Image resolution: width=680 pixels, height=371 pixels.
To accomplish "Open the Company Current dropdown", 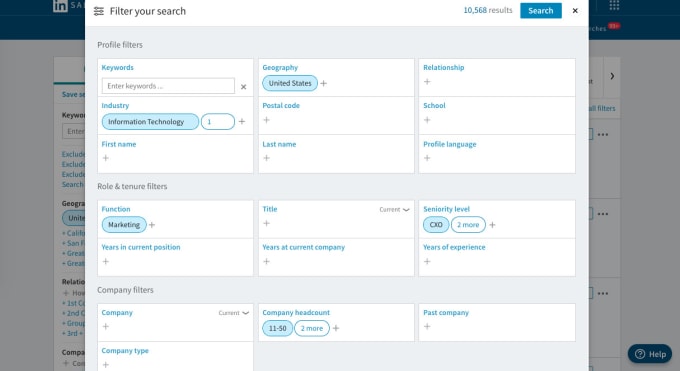I will pos(233,313).
